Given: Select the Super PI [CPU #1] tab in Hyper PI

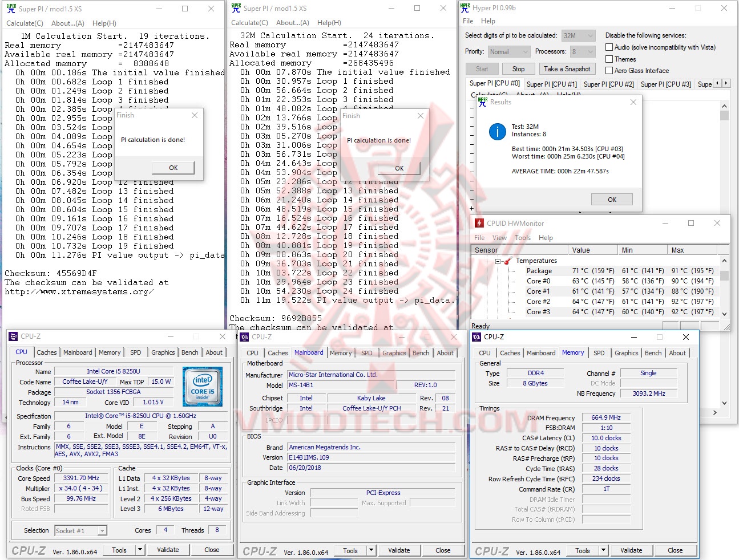Looking at the screenshot, I should (551, 84).
